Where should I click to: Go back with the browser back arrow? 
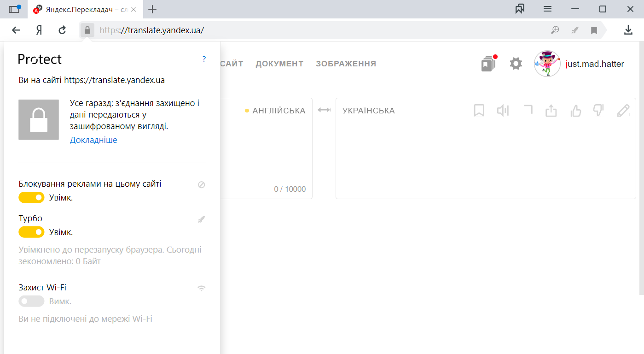pos(16,30)
